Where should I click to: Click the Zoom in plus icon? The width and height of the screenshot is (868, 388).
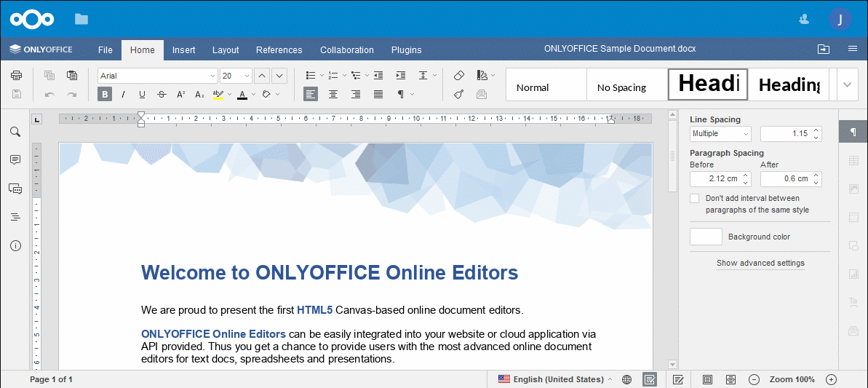[832, 379]
